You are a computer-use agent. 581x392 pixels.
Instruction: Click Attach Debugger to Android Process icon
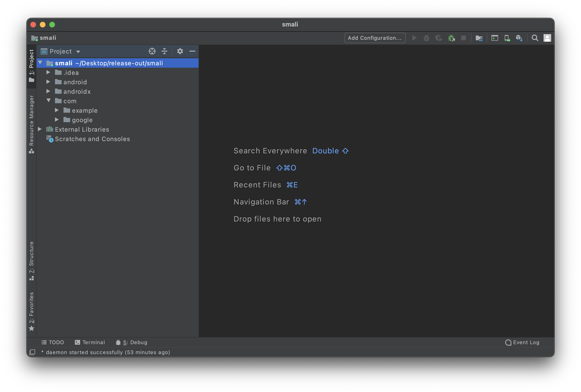[451, 38]
